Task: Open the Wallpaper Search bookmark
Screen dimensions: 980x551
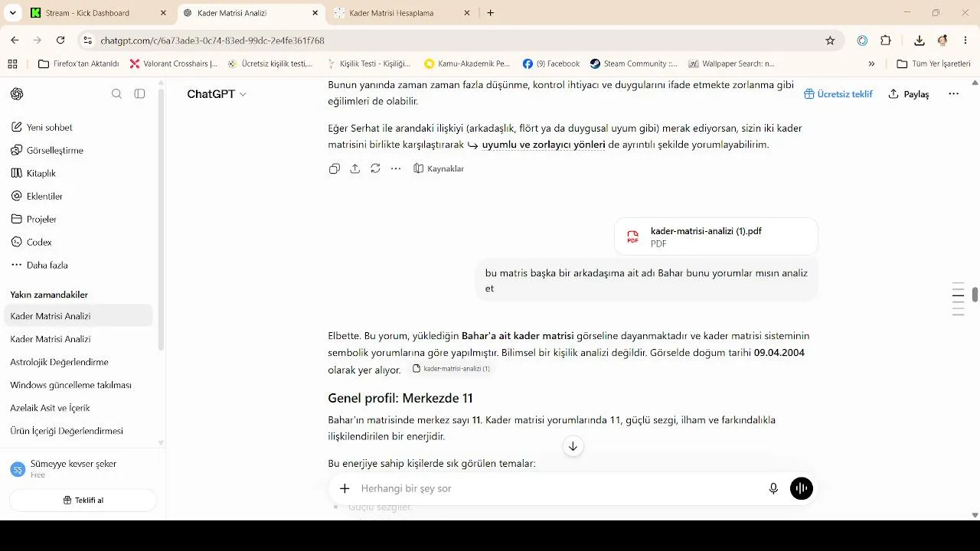Action: pos(732,64)
